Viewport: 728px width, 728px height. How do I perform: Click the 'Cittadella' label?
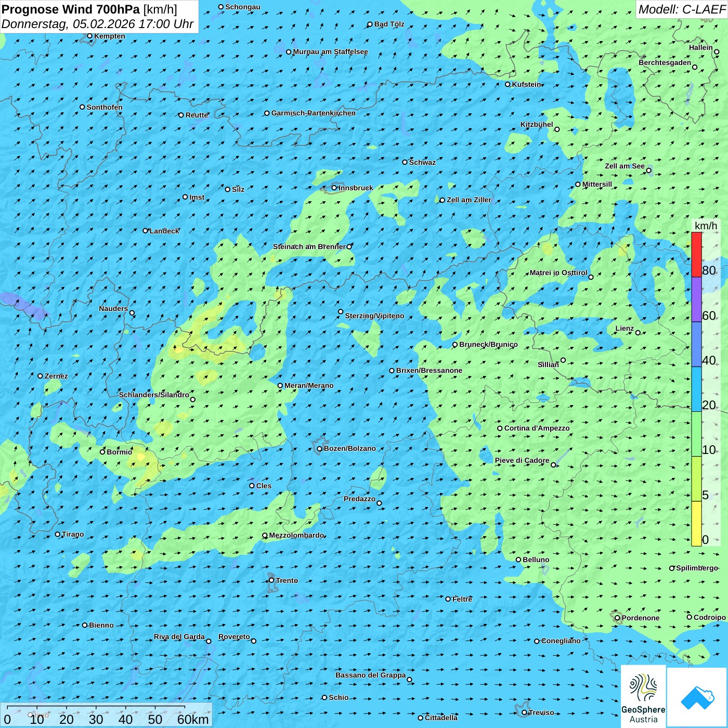pos(441,718)
